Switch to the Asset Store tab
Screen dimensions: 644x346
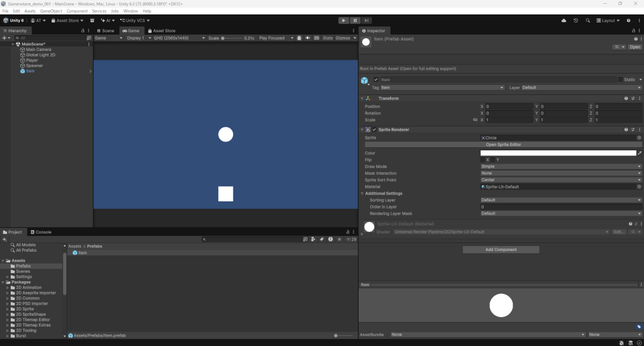point(162,31)
